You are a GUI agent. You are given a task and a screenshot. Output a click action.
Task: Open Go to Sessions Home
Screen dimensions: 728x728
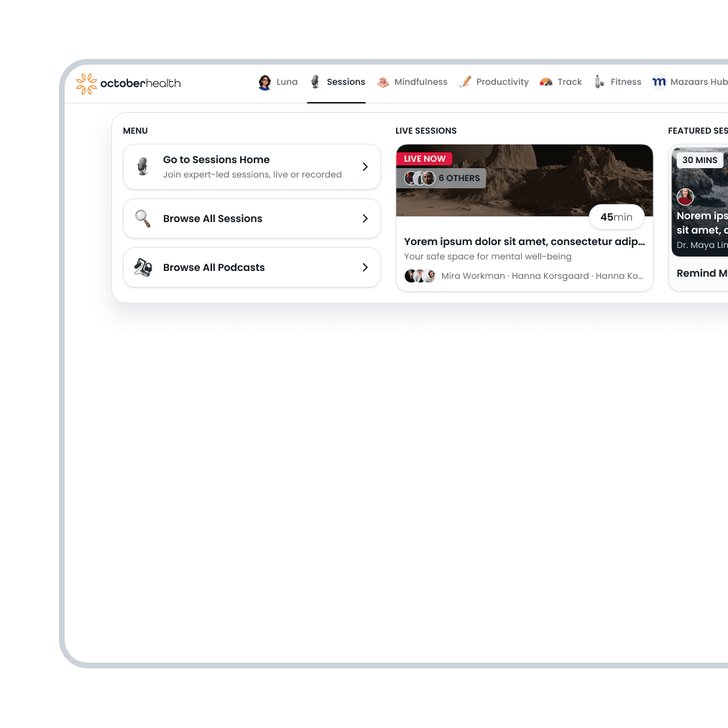(x=252, y=167)
